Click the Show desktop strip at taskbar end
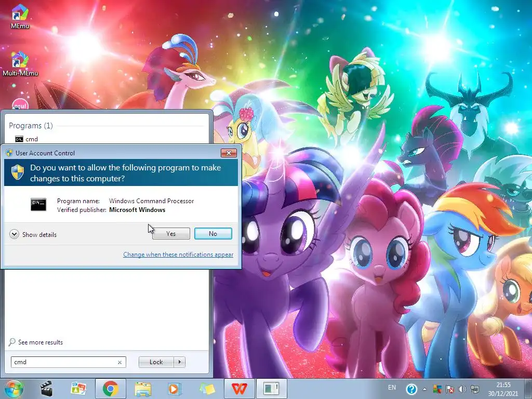The width and height of the screenshot is (532, 399). [528, 389]
